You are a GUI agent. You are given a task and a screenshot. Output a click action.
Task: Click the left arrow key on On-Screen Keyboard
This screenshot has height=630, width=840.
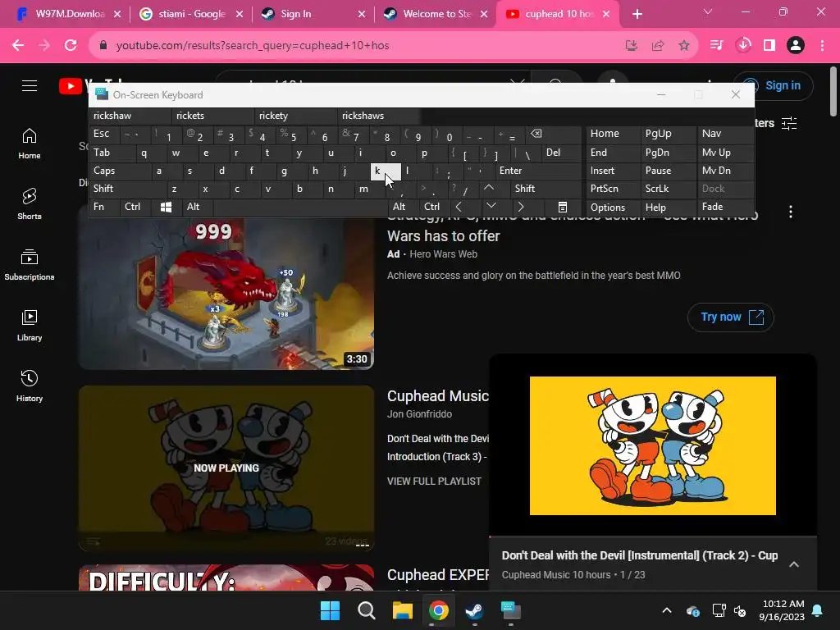459,207
